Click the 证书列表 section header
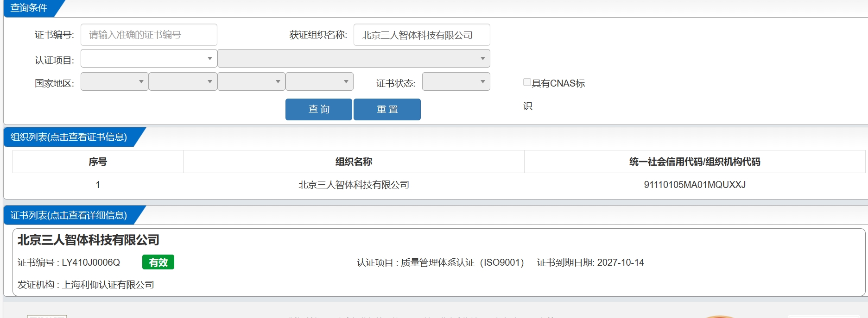 coord(69,215)
